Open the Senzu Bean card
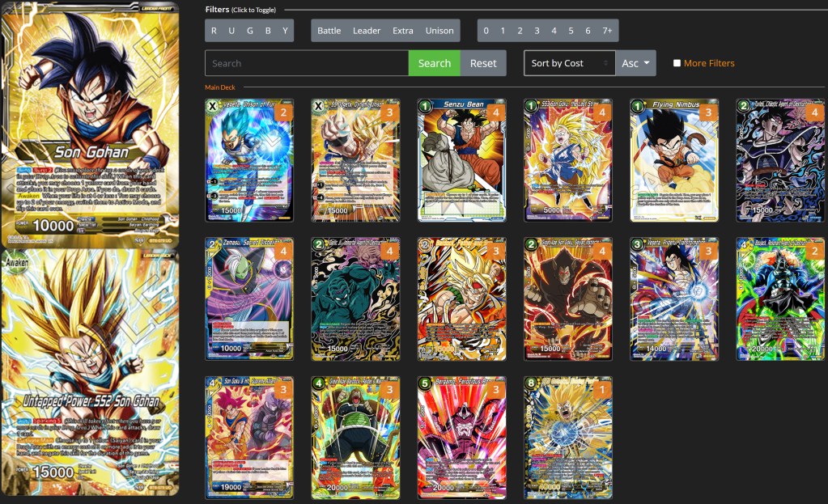Screen dimensions: 828x504 (x=461, y=160)
